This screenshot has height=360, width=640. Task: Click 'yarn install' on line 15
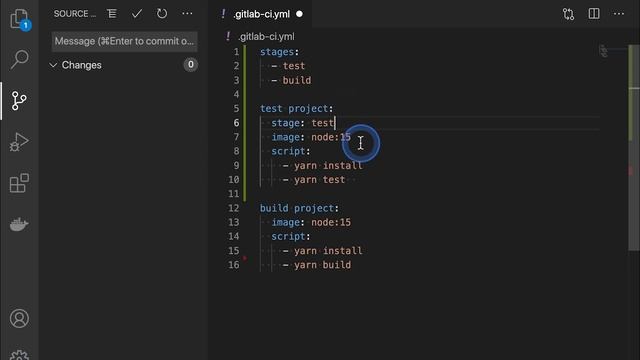[x=328, y=251]
